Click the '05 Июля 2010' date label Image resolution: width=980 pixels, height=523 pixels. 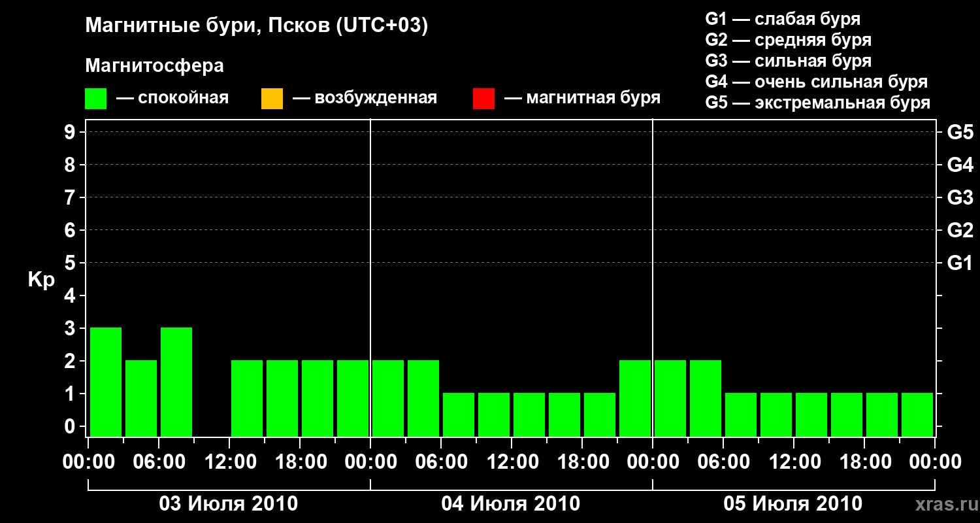[793, 504]
